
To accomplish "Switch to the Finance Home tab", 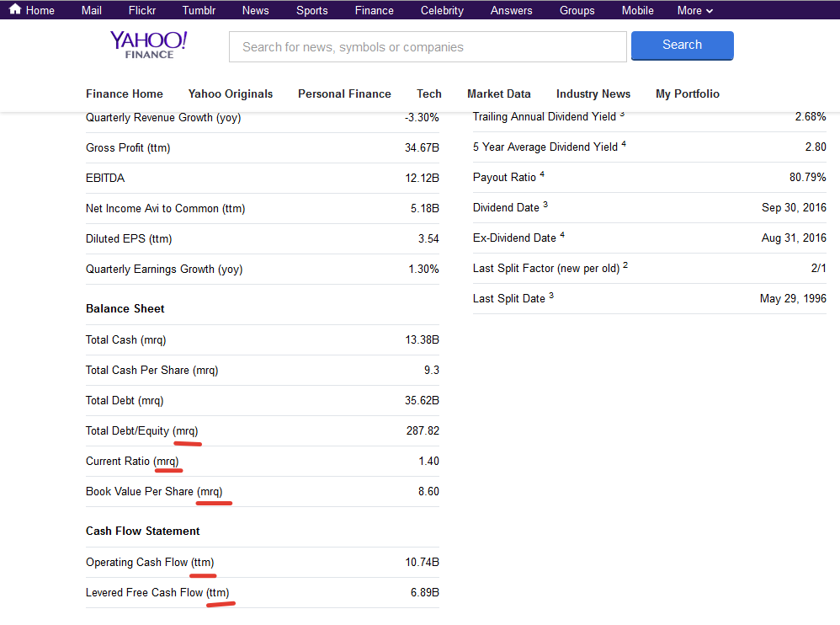I will point(125,93).
